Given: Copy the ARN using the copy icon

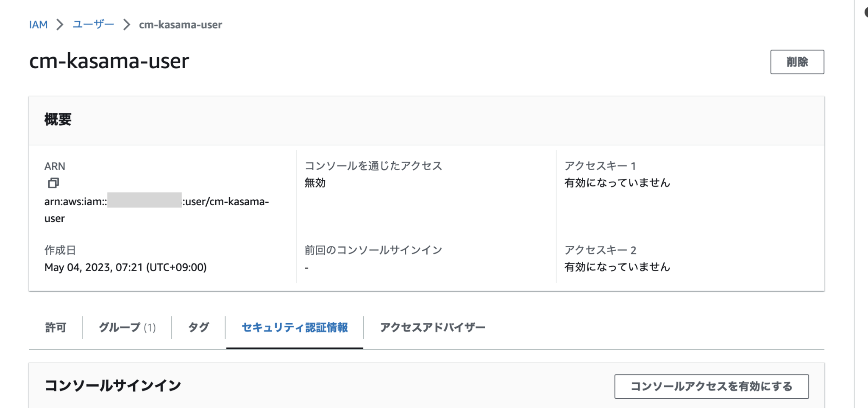Looking at the screenshot, I should tap(53, 183).
